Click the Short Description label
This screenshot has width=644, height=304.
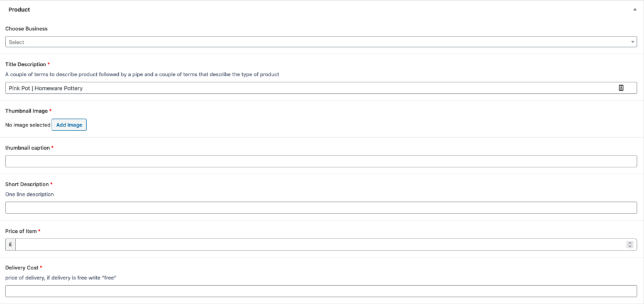(26, 184)
